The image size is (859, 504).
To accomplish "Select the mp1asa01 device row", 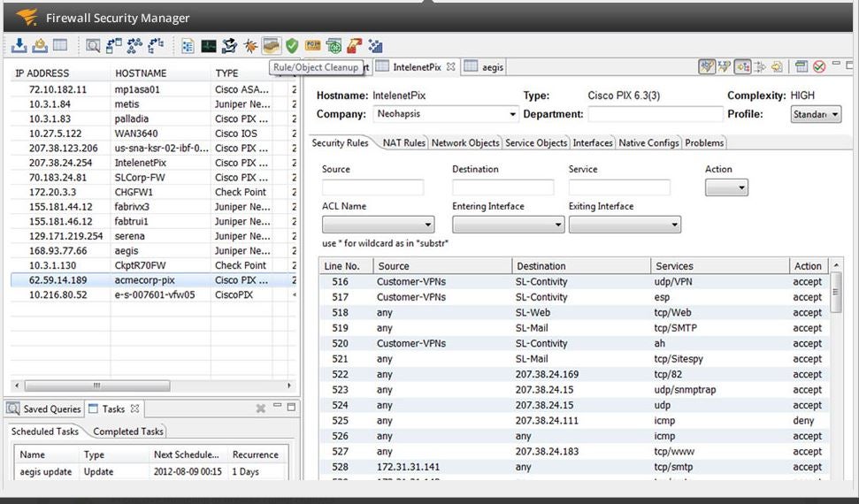I will coord(153,89).
